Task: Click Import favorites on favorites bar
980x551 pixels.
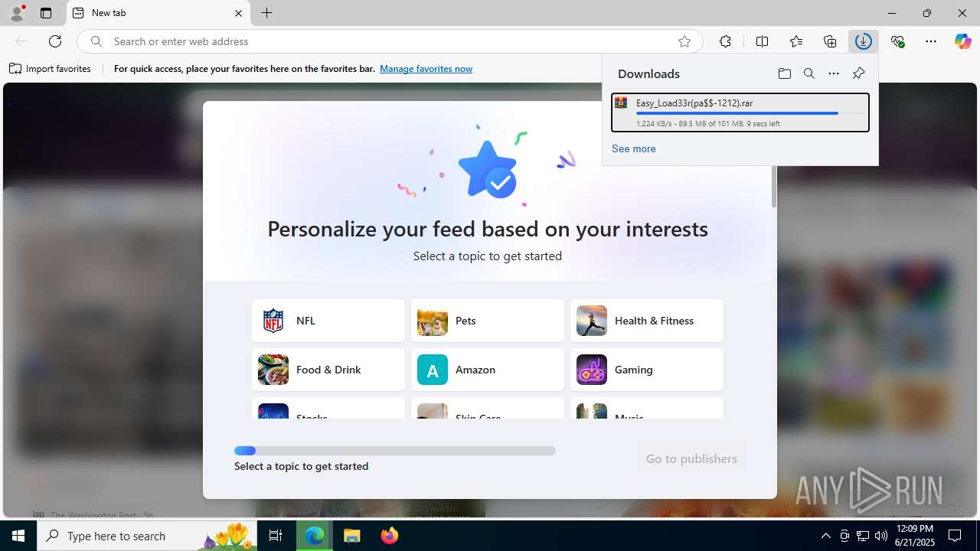Action: 51,69
